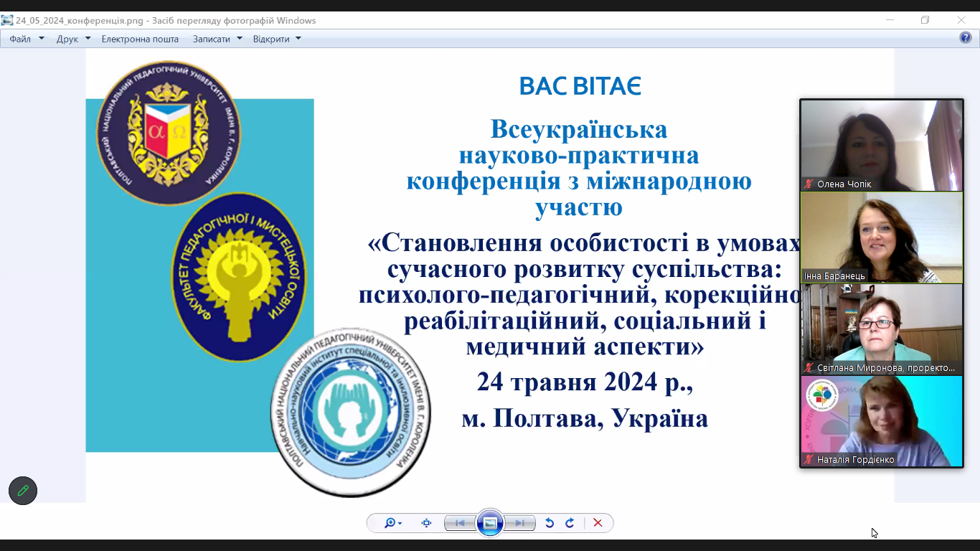
Task: Click the Електронна пошта menu item
Action: (140, 39)
